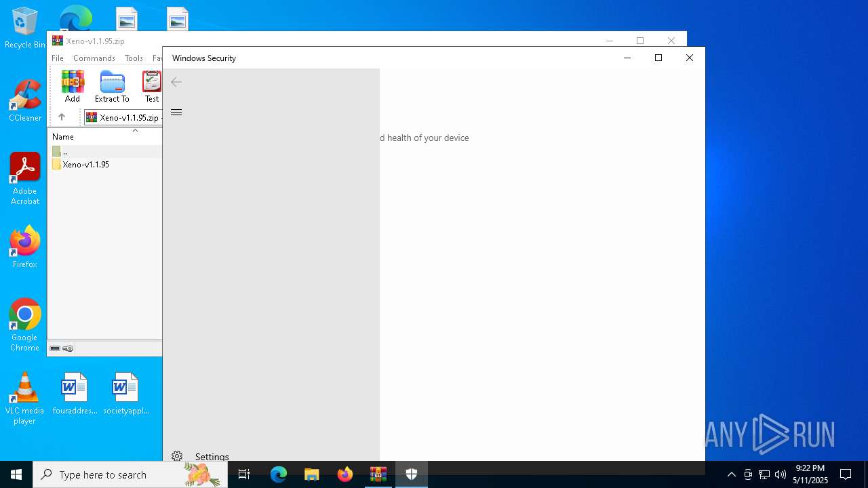This screenshot has width=868, height=488.
Task: Switch to WinRAR on the taskbar
Action: 378,474
